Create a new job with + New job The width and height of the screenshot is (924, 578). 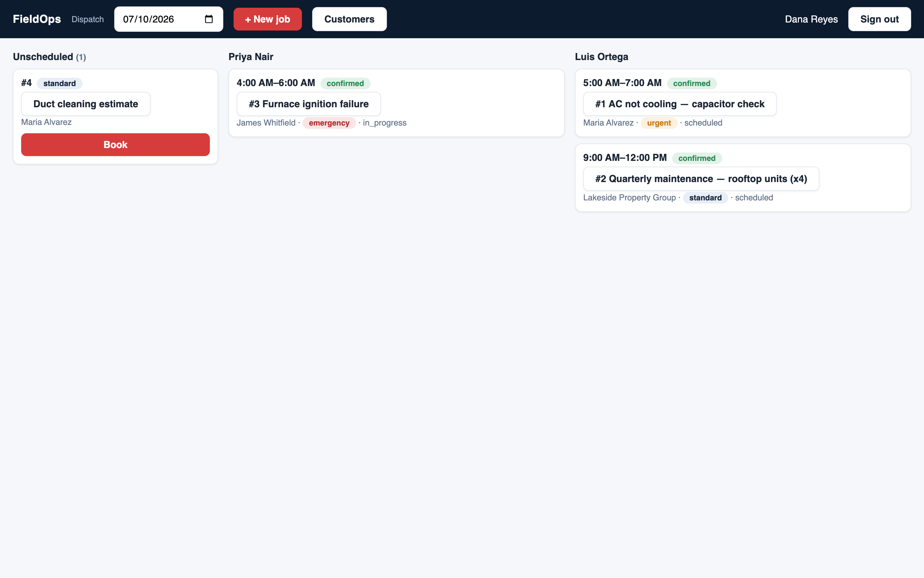point(268,19)
